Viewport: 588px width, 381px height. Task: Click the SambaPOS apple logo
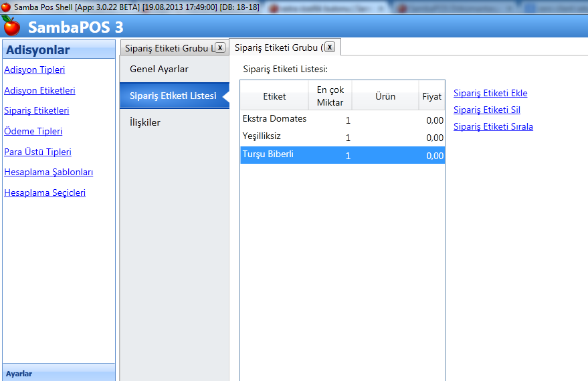[11, 27]
